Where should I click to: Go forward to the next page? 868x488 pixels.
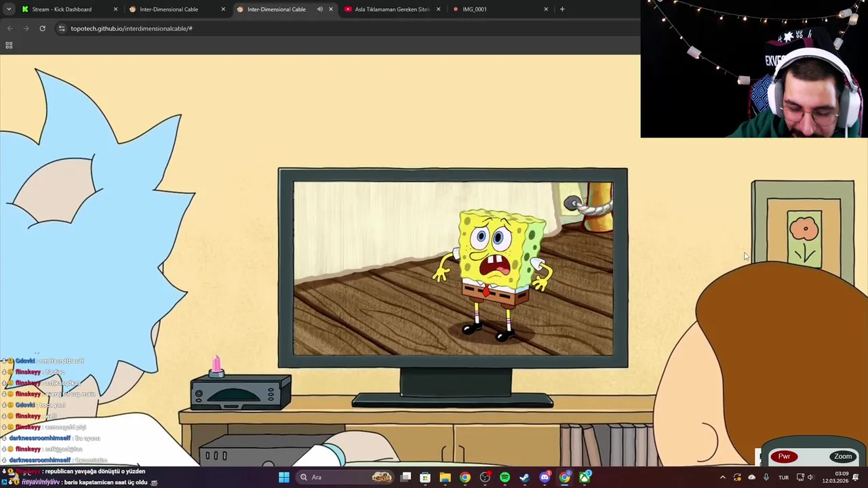click(26, 28)
